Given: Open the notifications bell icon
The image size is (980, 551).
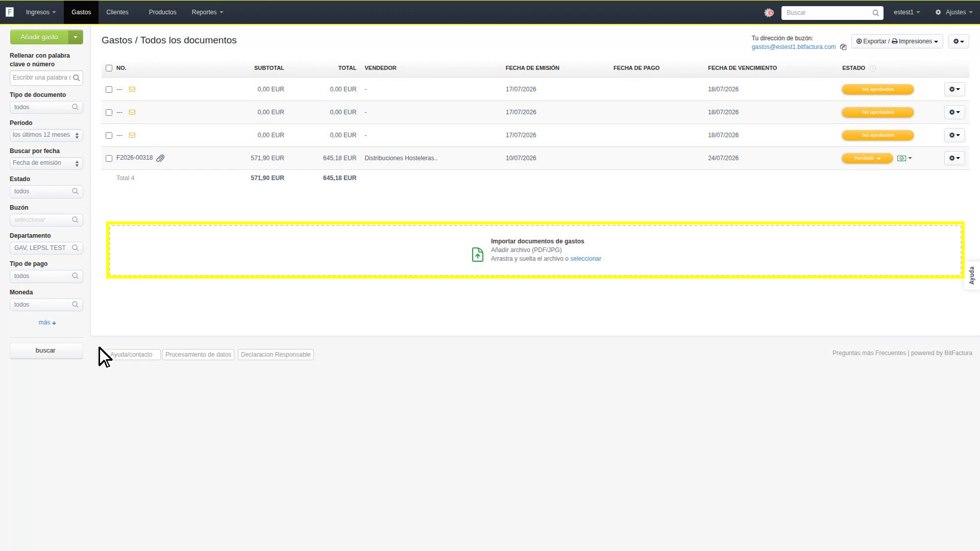Looking at the screenshot, I should [x=769, y=13].
